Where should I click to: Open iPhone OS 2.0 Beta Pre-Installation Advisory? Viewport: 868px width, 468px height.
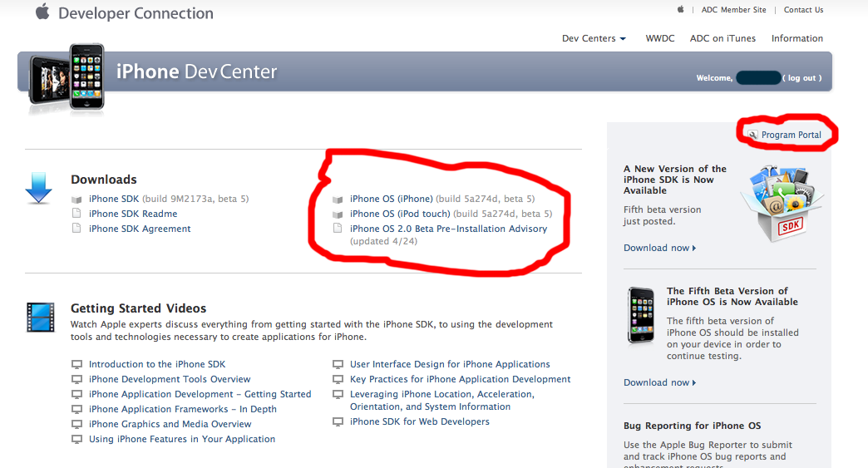tap(448, 229)
